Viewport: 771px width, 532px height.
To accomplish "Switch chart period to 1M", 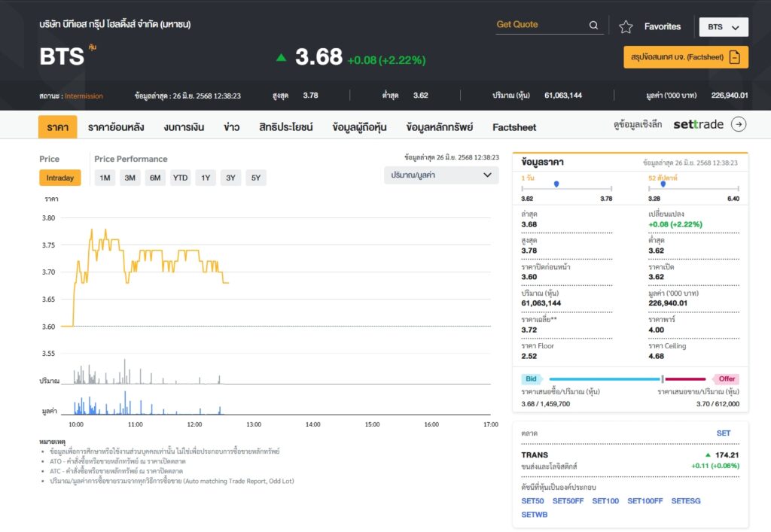I will point(105,178).
